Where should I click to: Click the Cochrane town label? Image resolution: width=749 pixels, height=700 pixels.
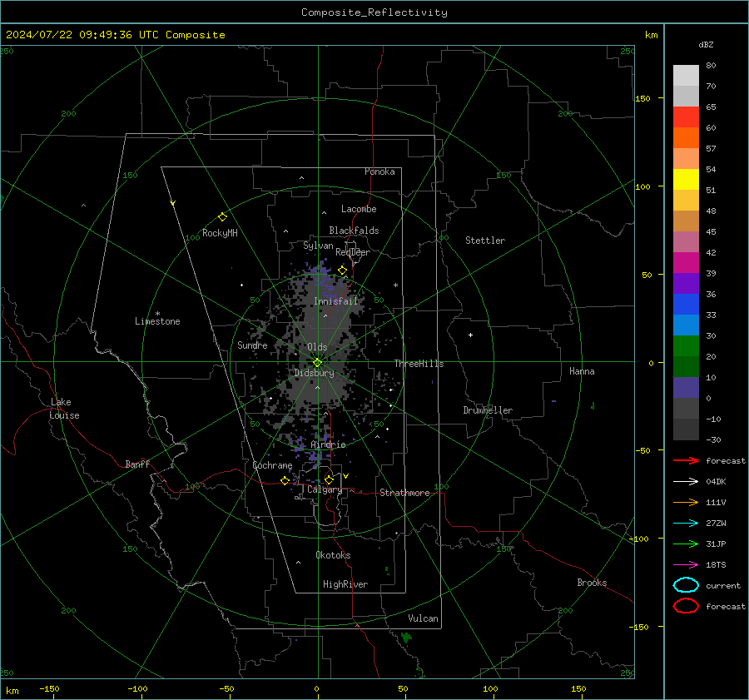(x=272, y=465)
